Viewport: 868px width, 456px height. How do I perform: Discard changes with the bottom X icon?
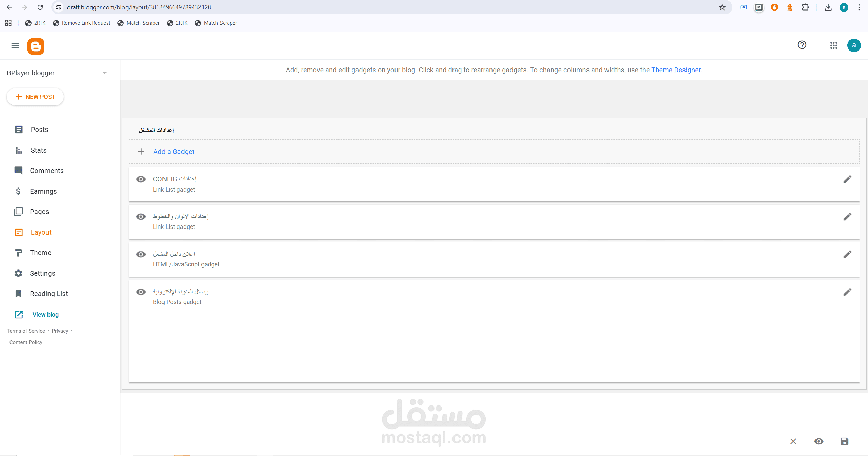[x=793, y=441]
